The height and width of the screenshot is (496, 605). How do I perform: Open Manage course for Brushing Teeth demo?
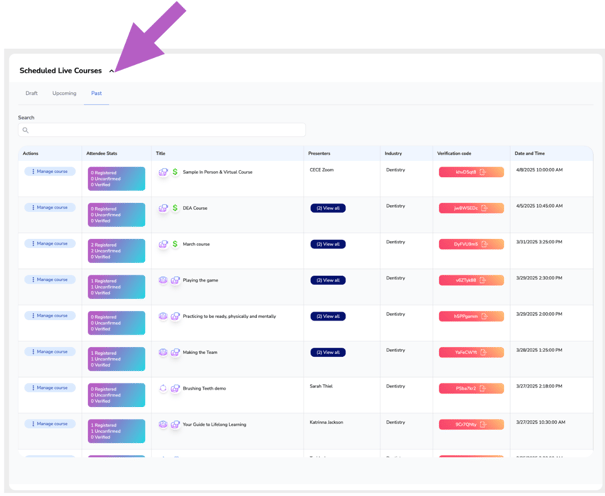point(50,388)
